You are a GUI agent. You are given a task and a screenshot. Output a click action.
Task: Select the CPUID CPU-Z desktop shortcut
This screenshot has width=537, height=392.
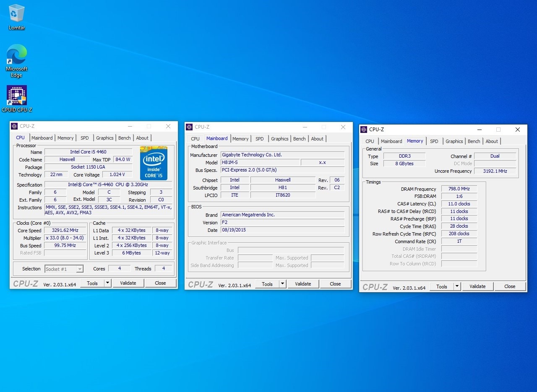17,99
